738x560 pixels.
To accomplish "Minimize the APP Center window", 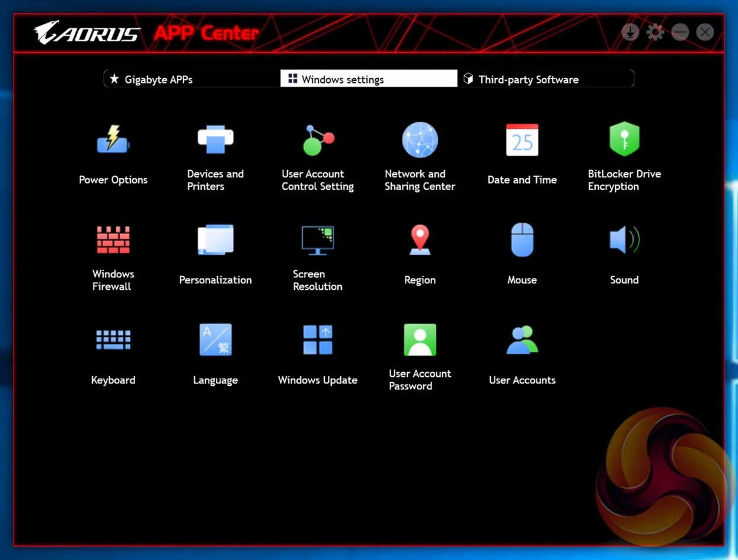I will [680, 32].
